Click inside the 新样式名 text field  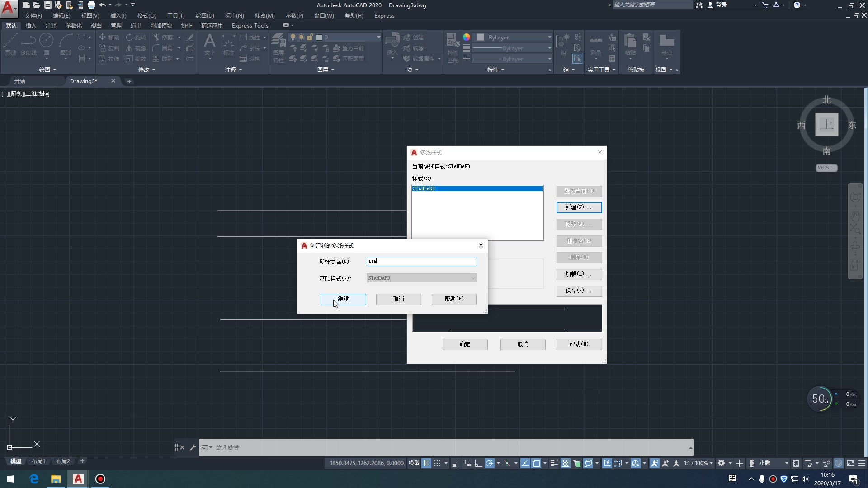coord(421,261)
